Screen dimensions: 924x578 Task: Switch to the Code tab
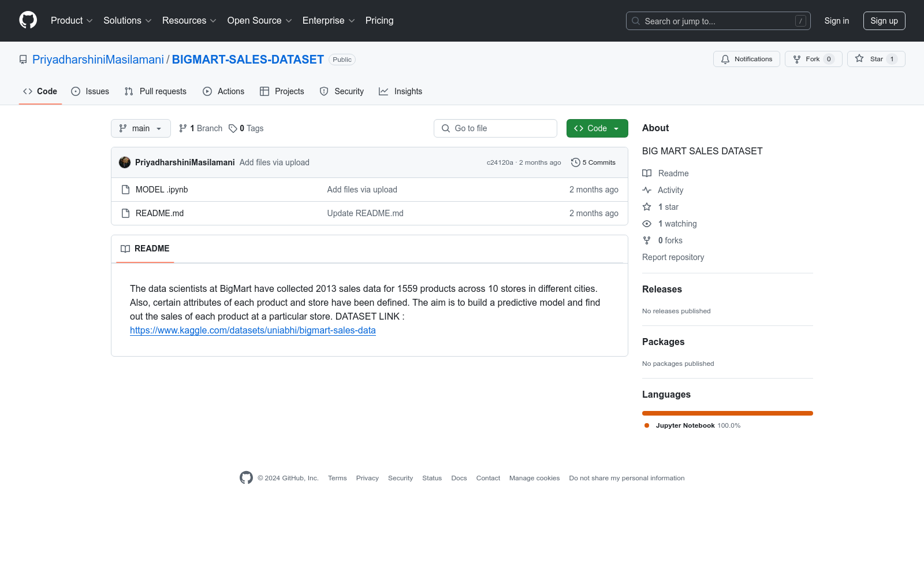40,91
